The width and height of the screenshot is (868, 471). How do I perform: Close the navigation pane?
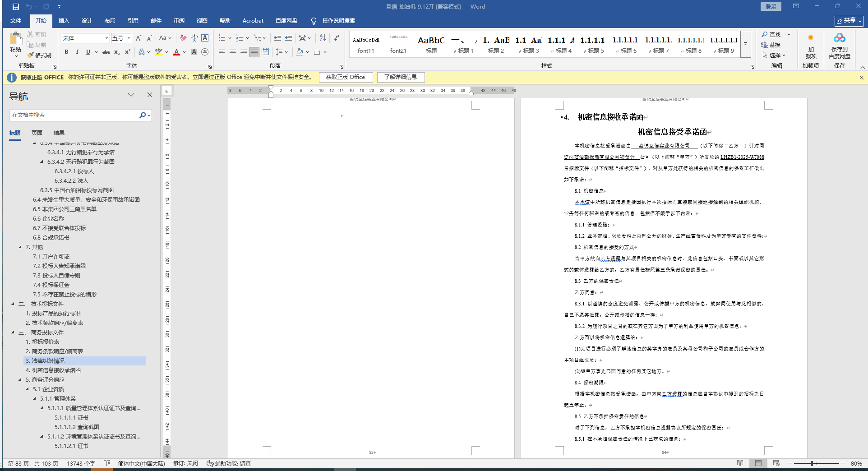tap(150, 95)
